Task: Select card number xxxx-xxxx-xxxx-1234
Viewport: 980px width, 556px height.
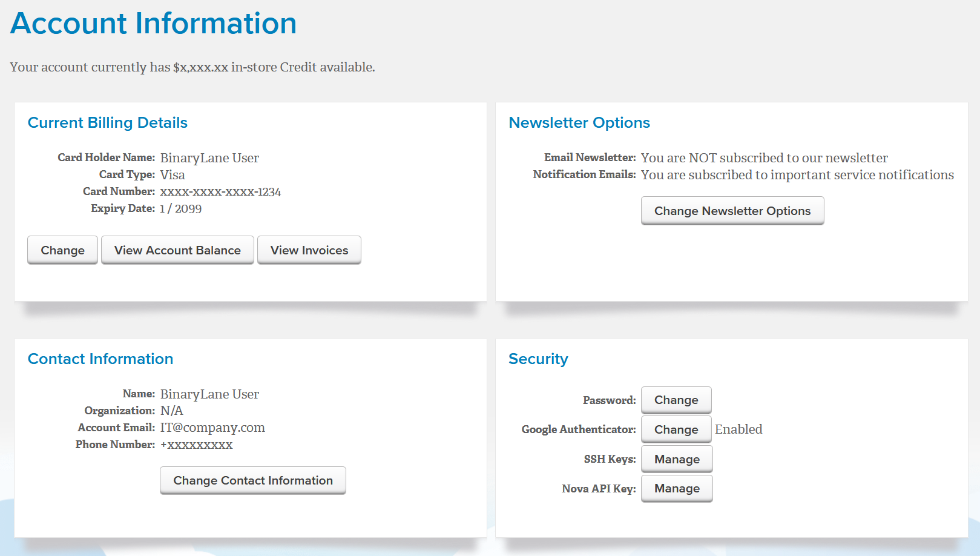Action: [x=220, y=192]
